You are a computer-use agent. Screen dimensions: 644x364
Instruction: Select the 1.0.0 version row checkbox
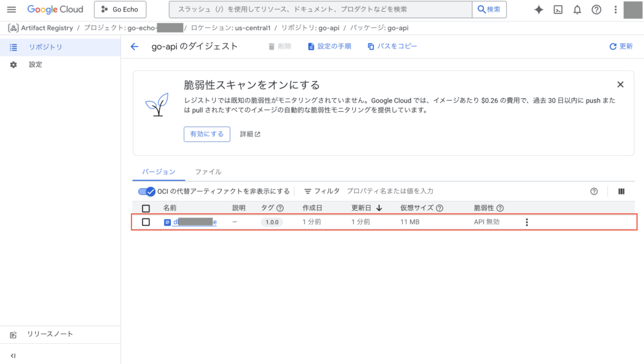146,222
